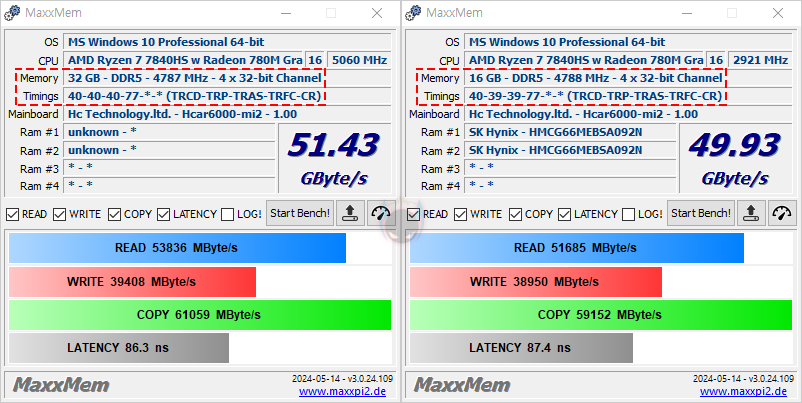Click the version text 2024-05-14 in left window
802x403 pixels.
click(342, 379)
